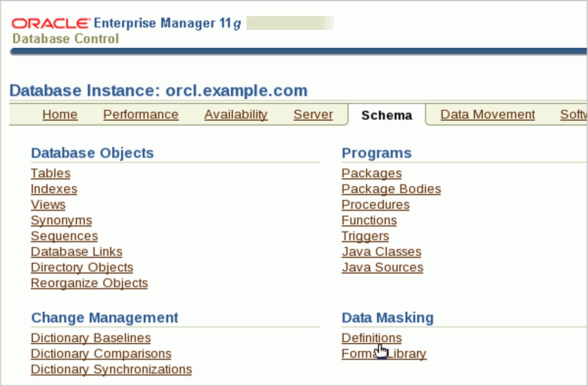Click the Database Control subtitle text

tap(66, 39)
